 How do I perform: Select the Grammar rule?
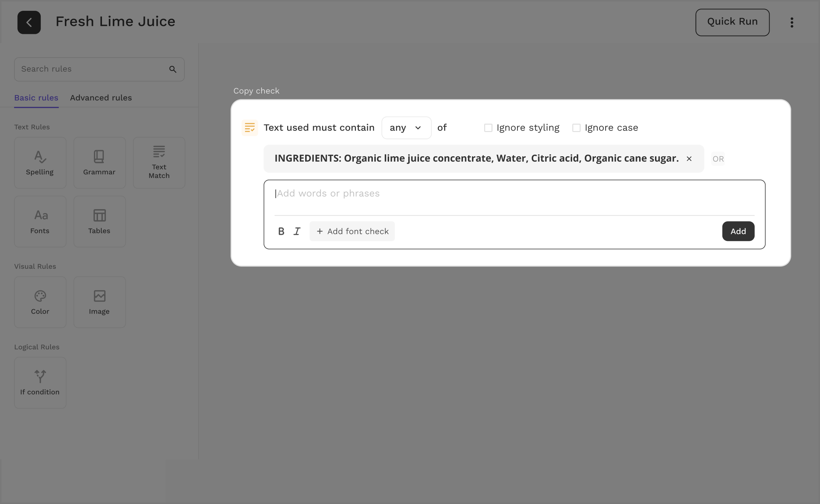(99, 162)
